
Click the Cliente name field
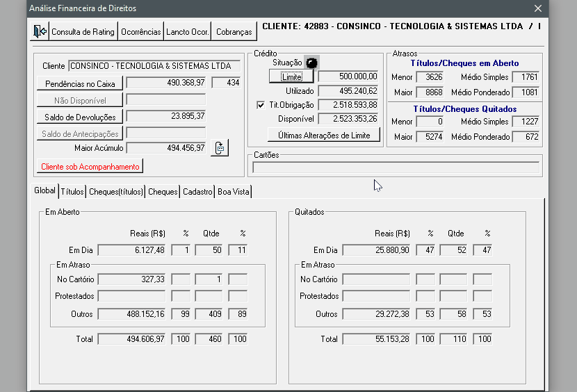click(154, 66)
